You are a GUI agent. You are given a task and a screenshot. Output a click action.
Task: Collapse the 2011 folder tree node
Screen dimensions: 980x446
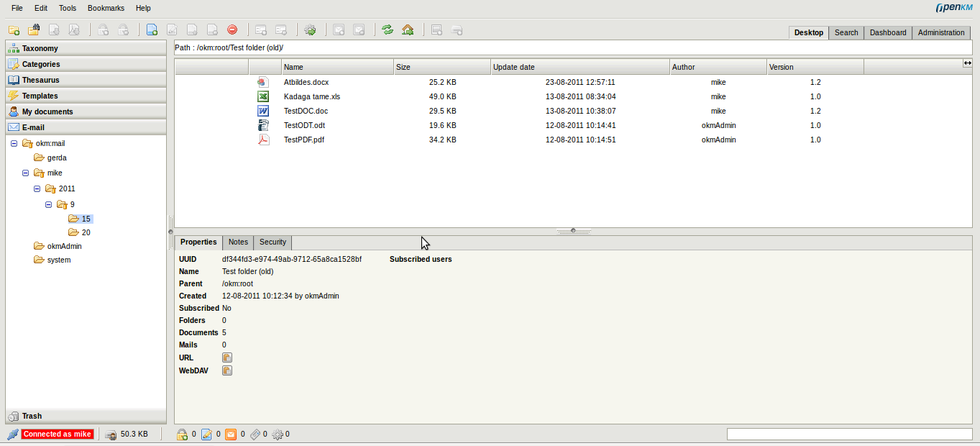tap(37, 189)
